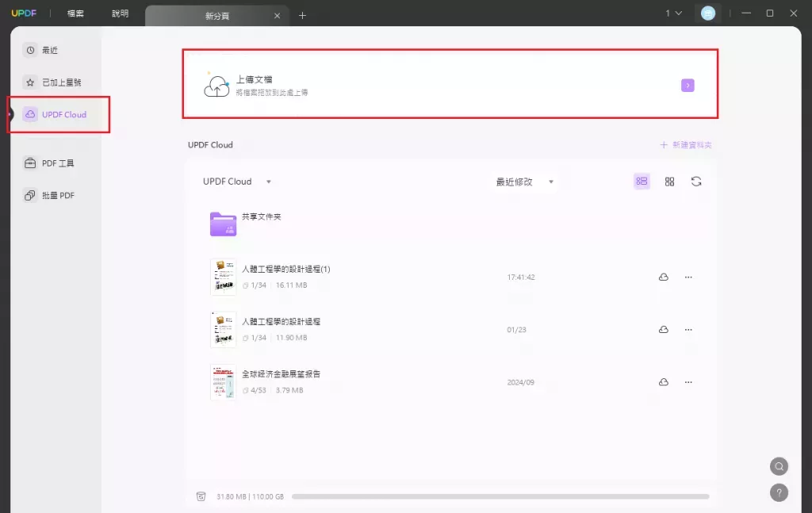Image resolution: width=812 pixels, height=513 pixels.
Task: Click the 16.11 MB size label
Action: 292,285
